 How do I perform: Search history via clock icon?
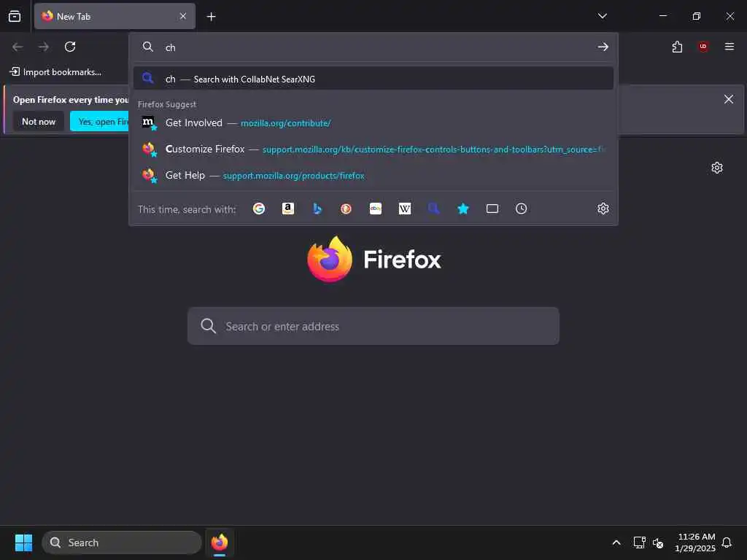[521, 209]
